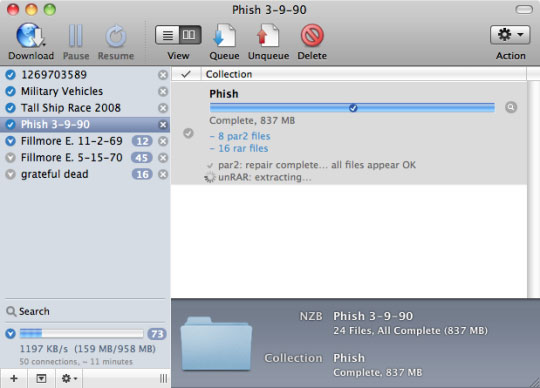
Task: Toggle gray status icon of grateful dead
Action: pyautogui.click(x=11, y=174)
